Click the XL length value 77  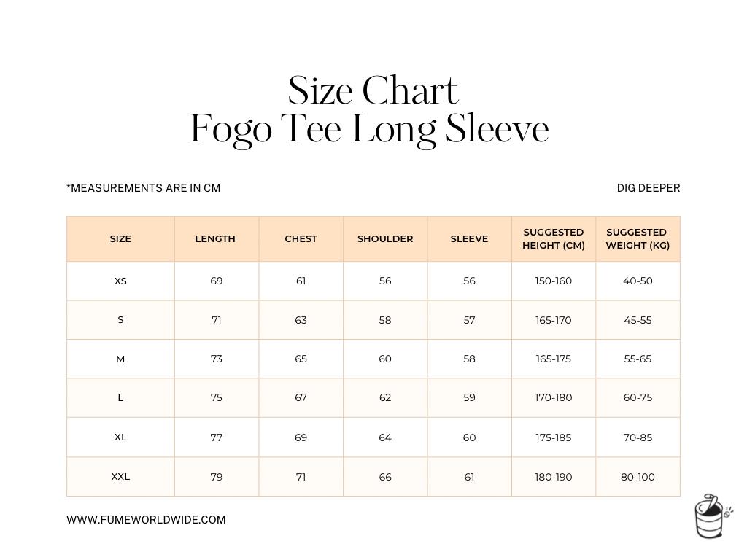216,437
